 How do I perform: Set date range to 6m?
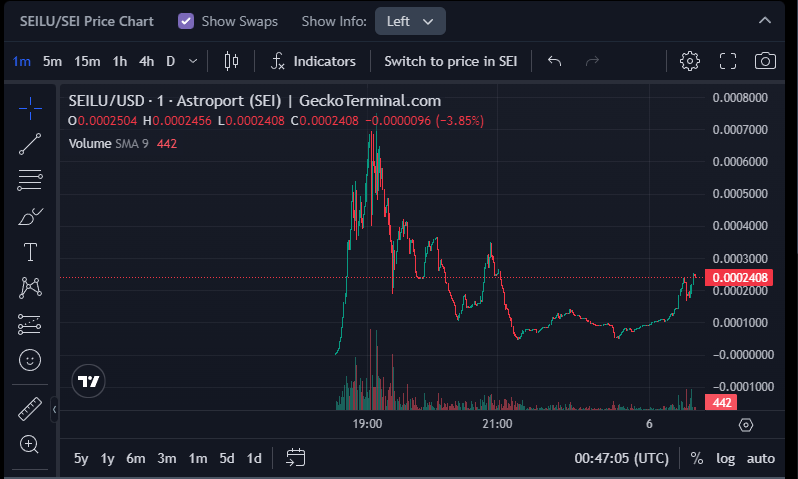coord(135,458)
